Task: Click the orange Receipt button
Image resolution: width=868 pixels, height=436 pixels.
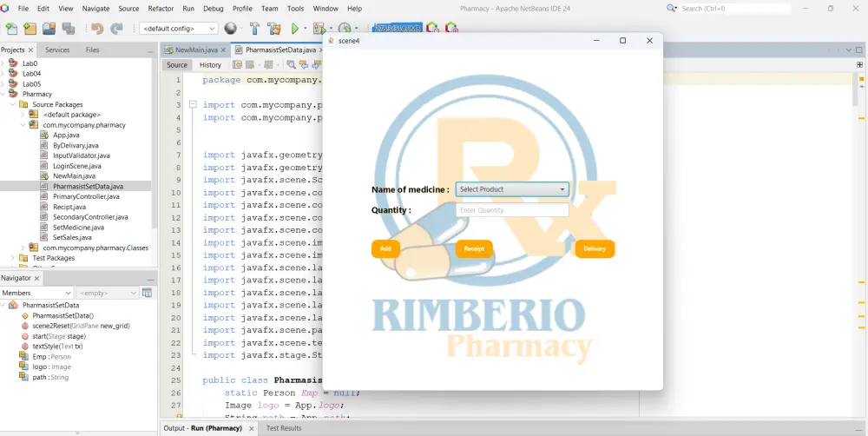Action: pos(474,248)
